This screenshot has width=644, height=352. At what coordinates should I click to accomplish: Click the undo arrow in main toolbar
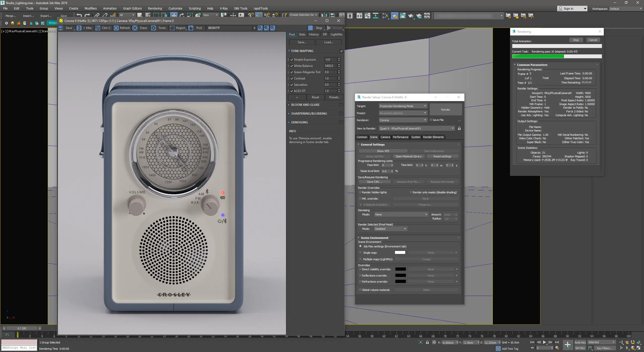tap(79, 15)
